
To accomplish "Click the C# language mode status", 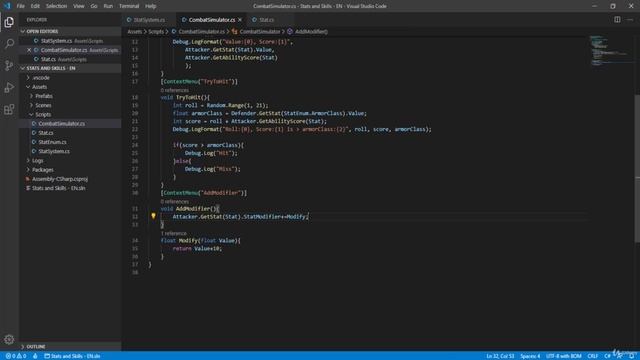I will point(607,356).
